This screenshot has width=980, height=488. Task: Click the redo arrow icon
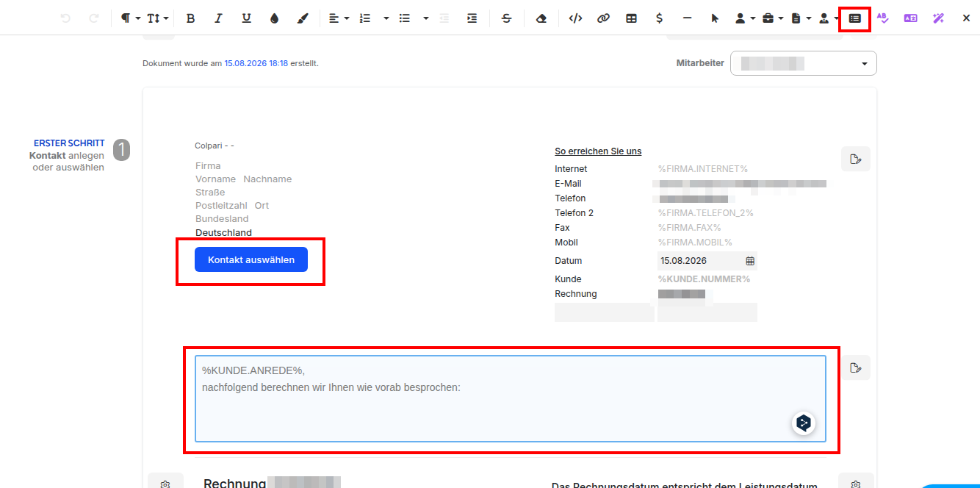point(93,18)
